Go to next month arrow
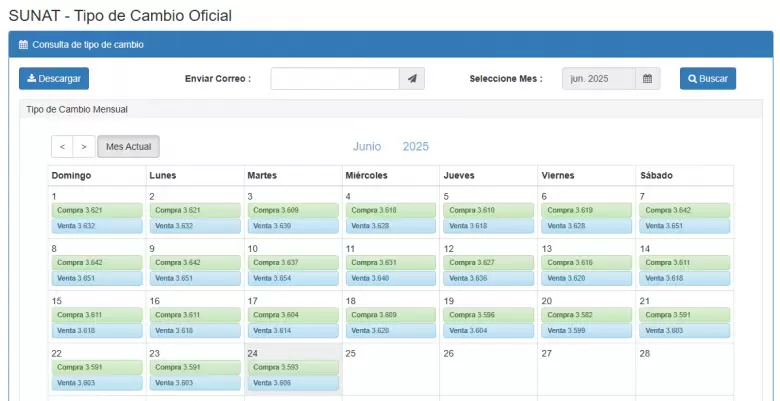The image size is (780, 401). coord(84,147)
